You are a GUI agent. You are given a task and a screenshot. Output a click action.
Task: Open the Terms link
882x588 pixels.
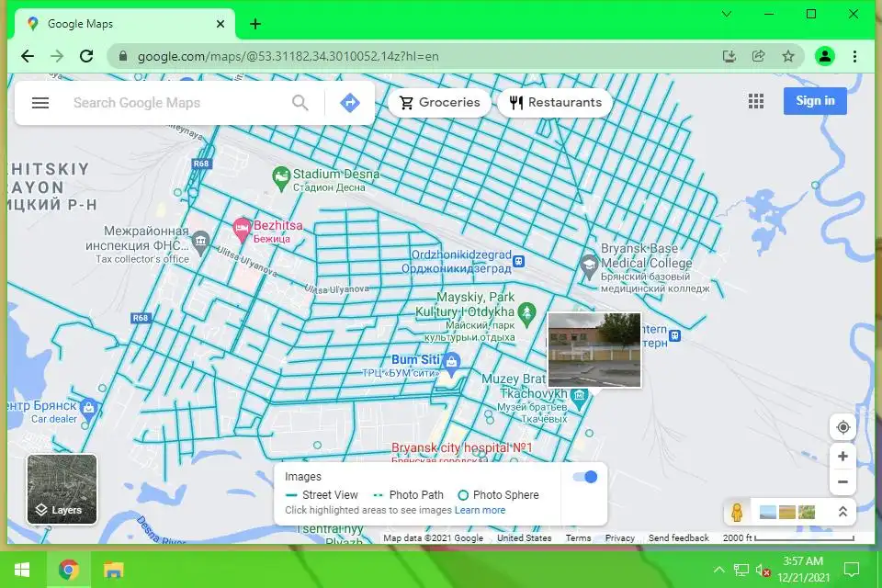tap(578, 537)
